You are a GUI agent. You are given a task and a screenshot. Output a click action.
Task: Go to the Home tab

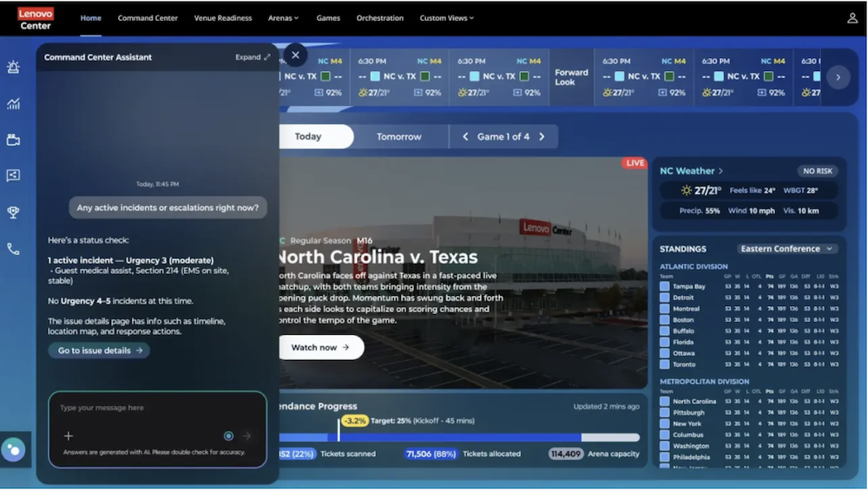(91, 18)
